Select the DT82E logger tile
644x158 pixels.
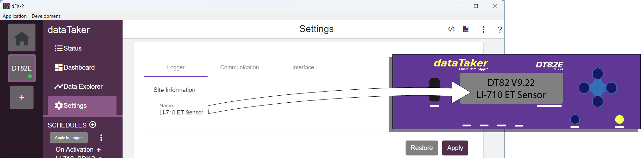(22, 68)
